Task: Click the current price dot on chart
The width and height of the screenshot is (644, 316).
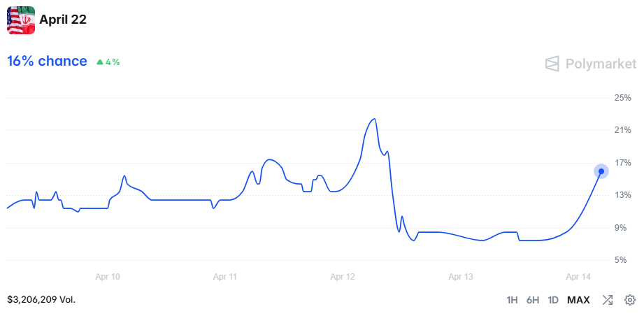Action: click(601, 171)
